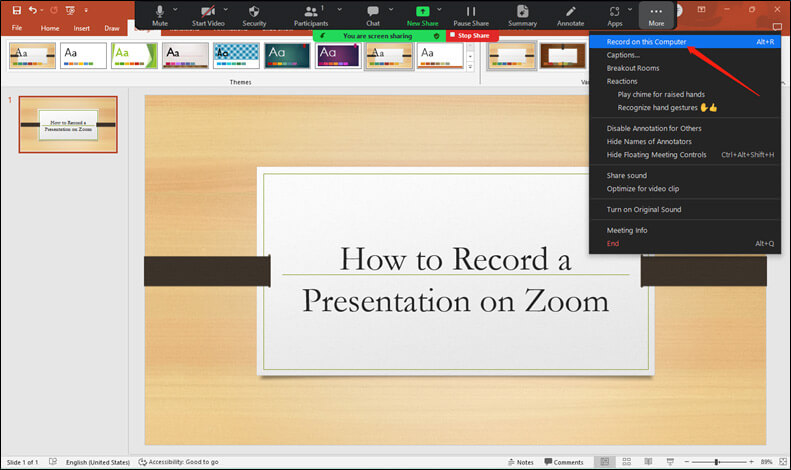Open the Zoom Summary tool
This screenshot has height=470, width=791.
pos(523,15)
